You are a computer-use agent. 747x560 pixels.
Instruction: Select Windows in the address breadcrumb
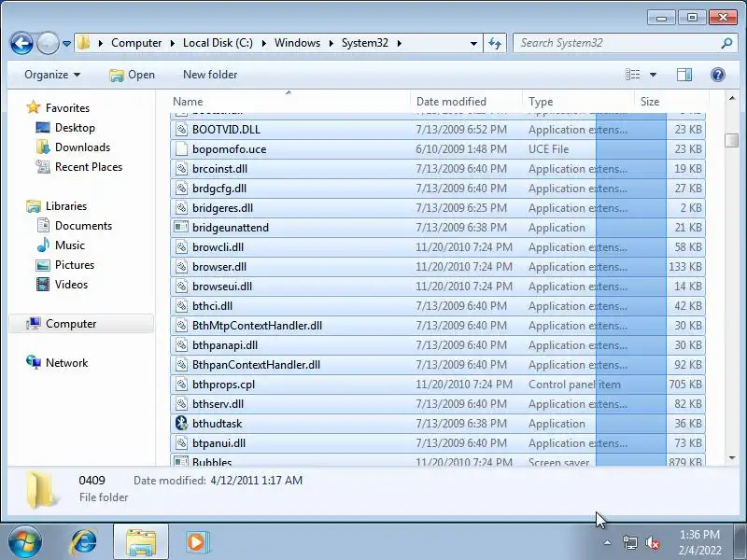point(297,43)
